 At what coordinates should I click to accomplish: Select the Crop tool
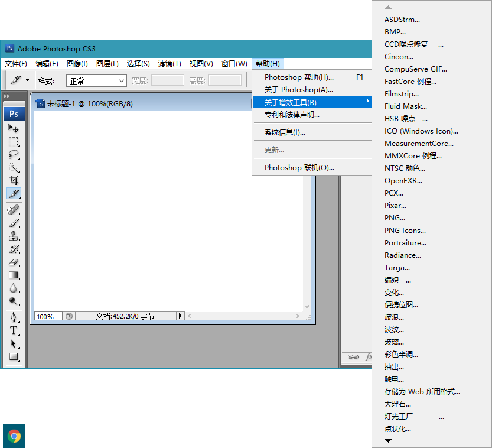[x=13, y=180]
